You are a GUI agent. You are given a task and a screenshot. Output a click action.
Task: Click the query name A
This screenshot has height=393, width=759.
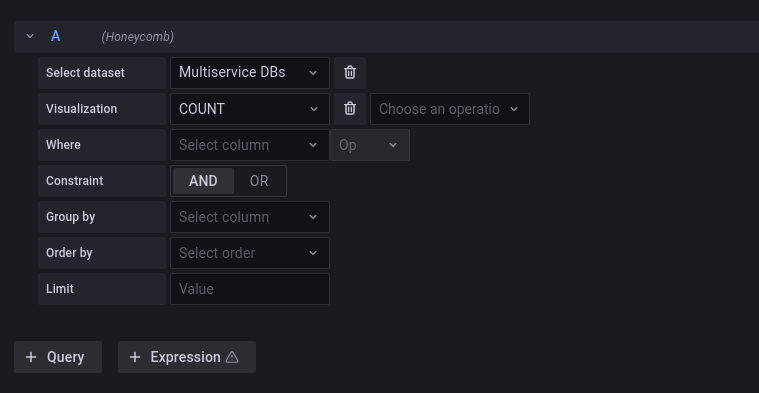point(56,36)
